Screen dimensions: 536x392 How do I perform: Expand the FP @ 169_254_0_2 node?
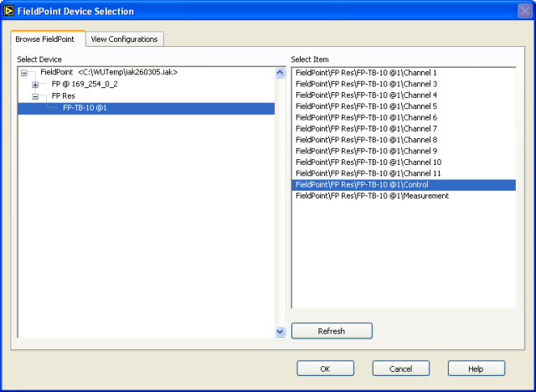35,85
